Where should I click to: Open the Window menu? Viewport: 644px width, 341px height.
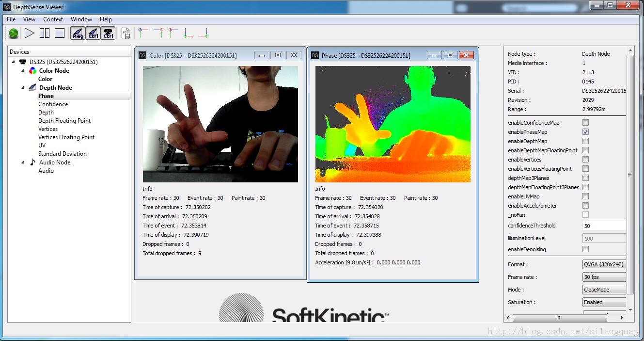pos(81,19)
